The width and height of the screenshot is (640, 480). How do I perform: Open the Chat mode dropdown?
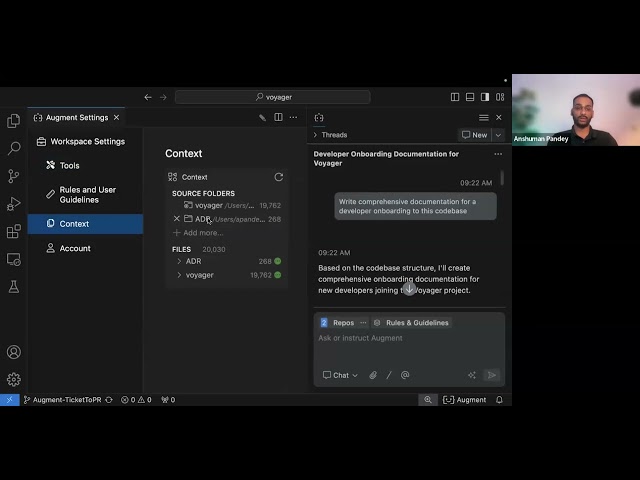(340, 375)
